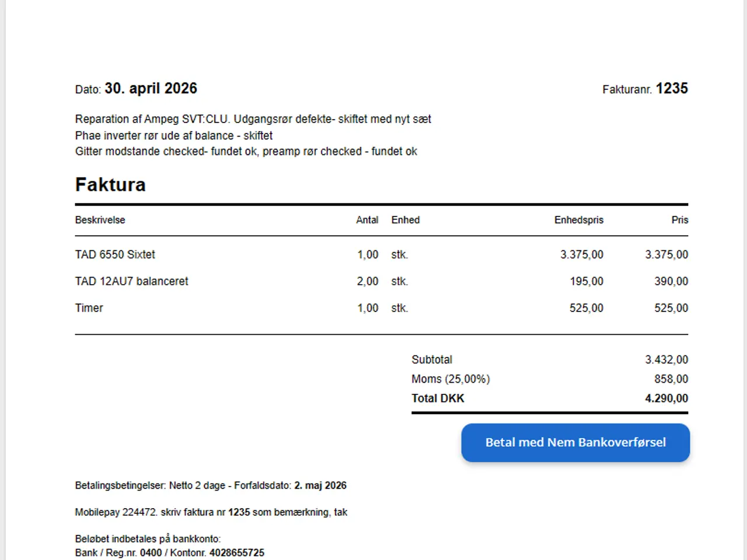Click the Gitter modstande checked note line

(x=246, y=152)
